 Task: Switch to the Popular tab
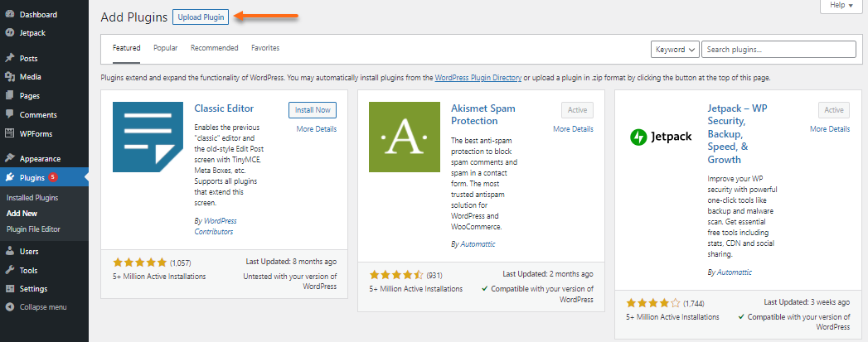click(166, 48)
